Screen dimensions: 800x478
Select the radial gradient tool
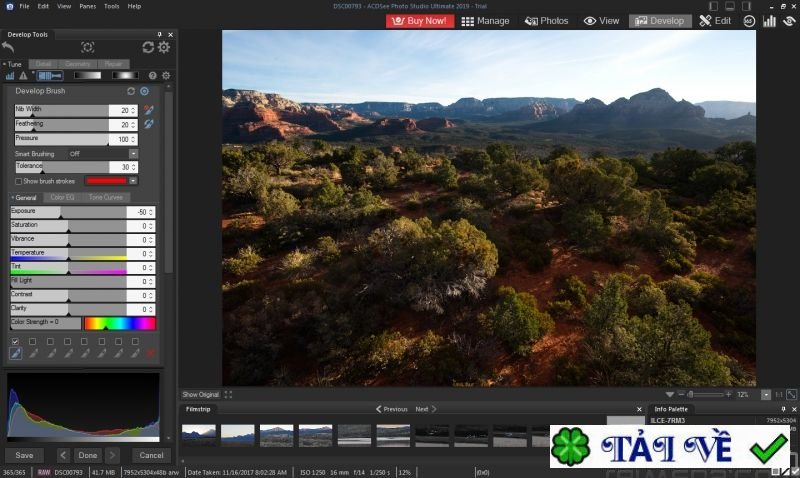[125, 75]
